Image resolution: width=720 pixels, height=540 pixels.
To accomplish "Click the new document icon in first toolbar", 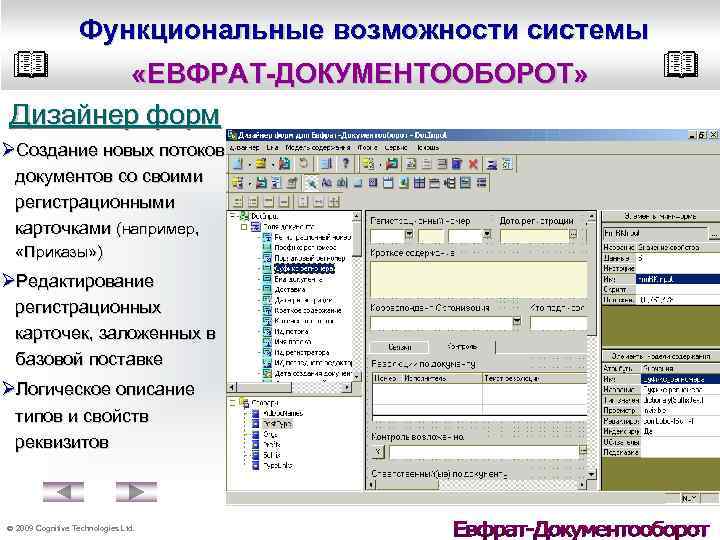I will pos(238,163).
